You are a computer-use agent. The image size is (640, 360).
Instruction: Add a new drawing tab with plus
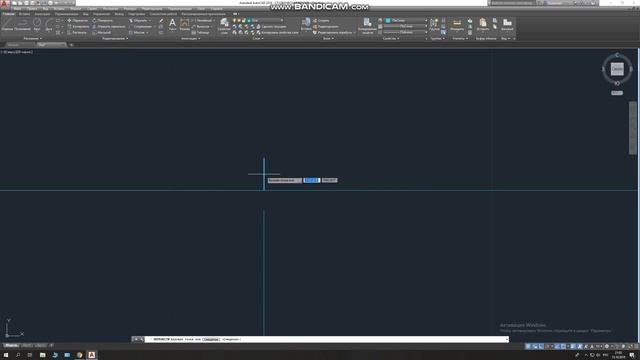coord(71,45)
